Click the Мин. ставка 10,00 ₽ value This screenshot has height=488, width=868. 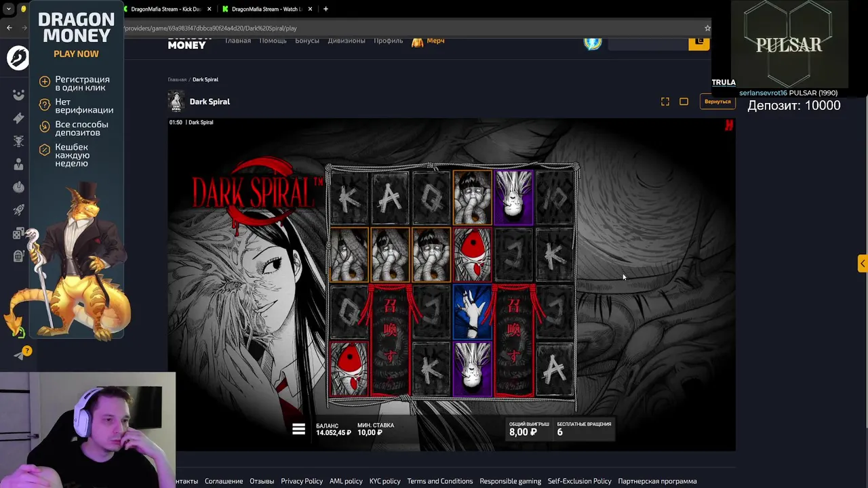[x=370, y=432]
